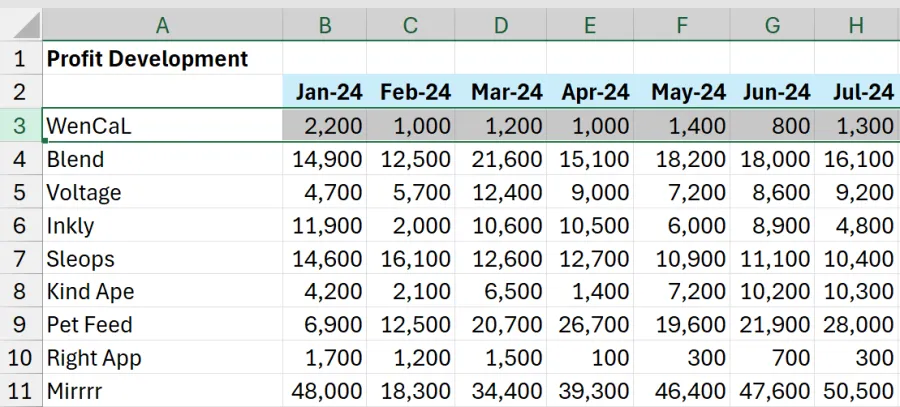The width and height of the screenshot is (900, 407).
Task: Select row 11 header
Action: coord(21,391)
